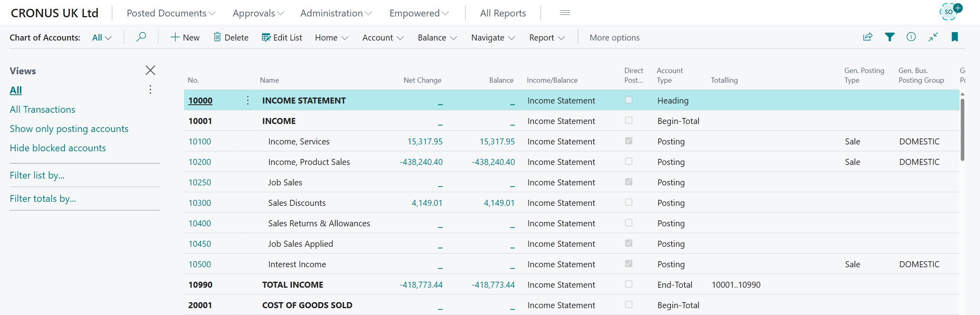Screen dimensions: 980x315
Task: Go to CRONUS UK Ltd home
Action: click(55, 13)
